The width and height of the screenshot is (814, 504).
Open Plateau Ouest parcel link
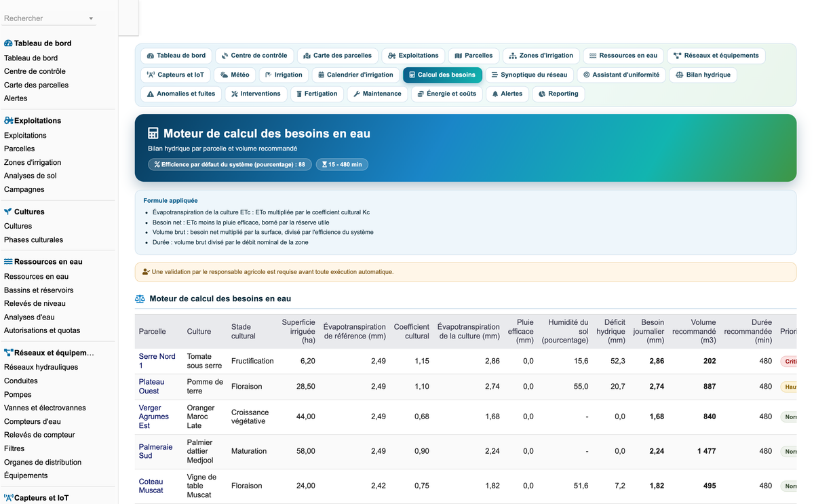[152, 387]
